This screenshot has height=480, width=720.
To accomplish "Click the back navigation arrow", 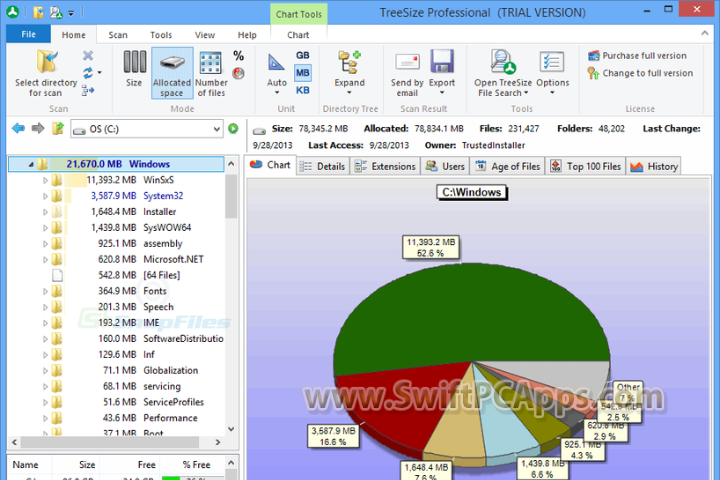I will (x=18, y=128).
